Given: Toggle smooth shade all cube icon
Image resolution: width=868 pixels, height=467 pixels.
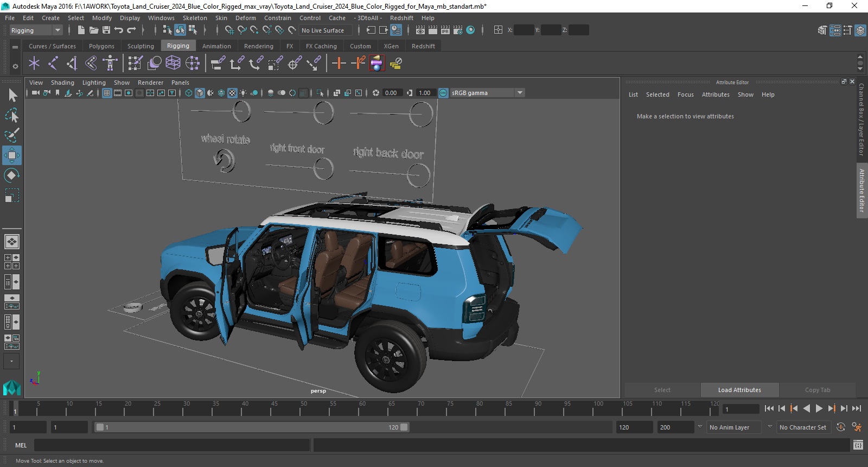Looking at the screenshot, I should click(200, 93).
